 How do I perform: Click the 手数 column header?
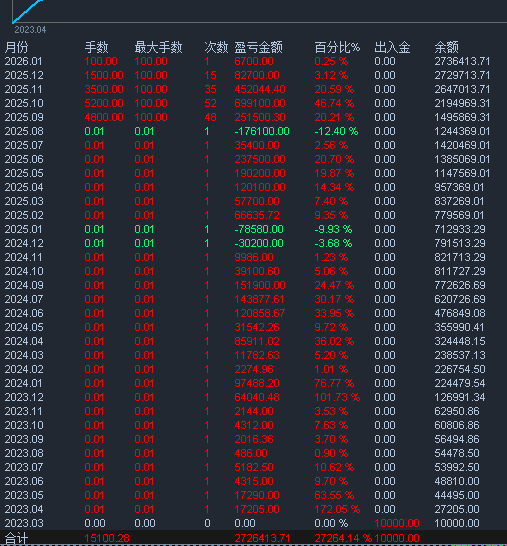point(96,47)
